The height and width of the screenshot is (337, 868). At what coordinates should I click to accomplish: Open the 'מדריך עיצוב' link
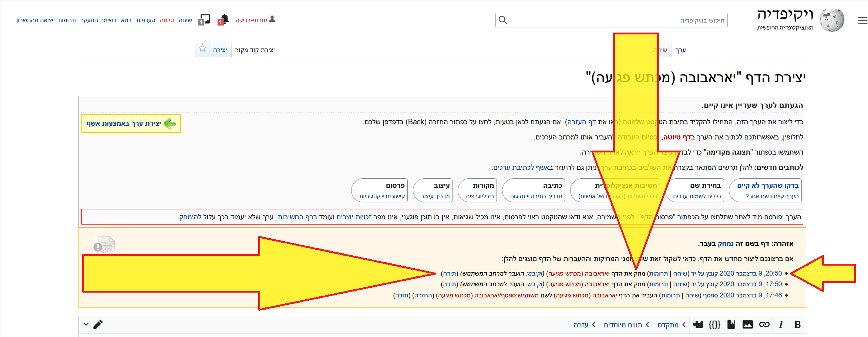click(435, 196)
